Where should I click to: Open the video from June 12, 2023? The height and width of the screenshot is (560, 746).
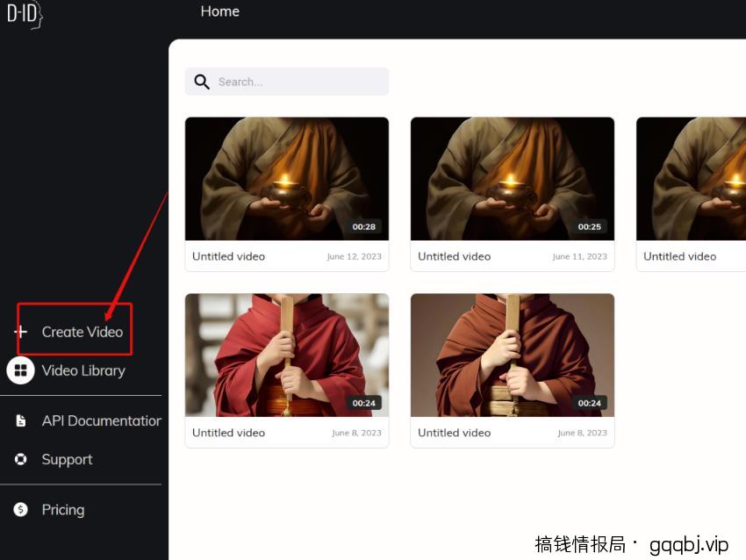pyautogui.click(x=287, y=178)
